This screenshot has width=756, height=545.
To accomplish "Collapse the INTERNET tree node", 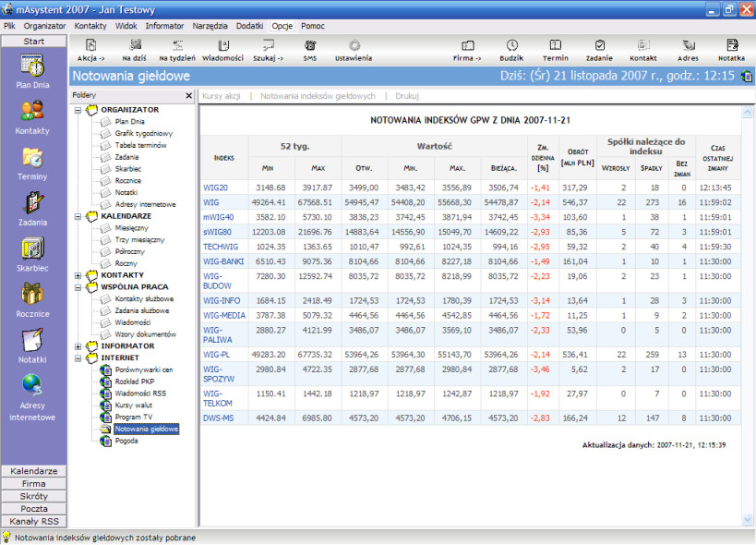I will (x=78, y=358).
